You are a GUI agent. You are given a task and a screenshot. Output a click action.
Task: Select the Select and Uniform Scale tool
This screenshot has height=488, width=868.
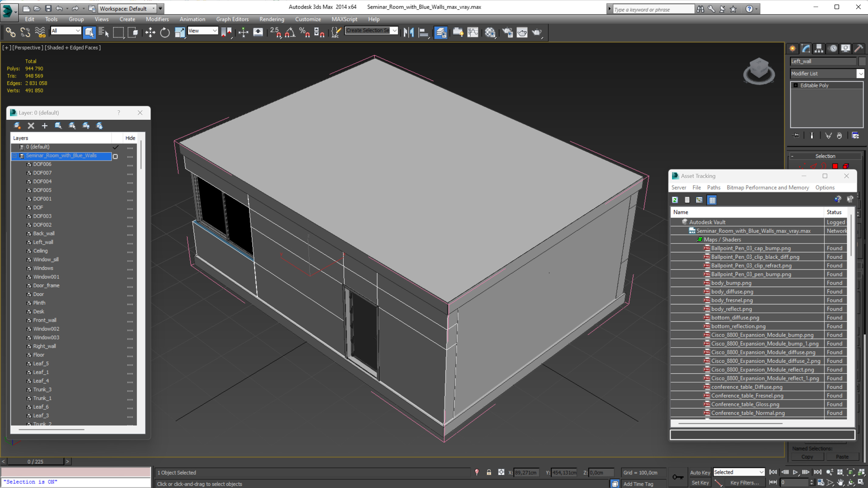(180, 32)
